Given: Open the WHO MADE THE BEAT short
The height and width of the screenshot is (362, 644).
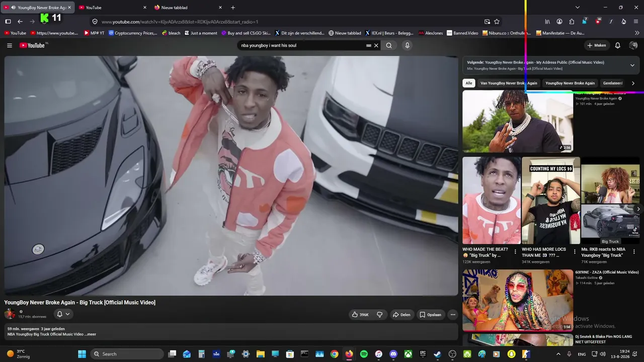Looking at the screenshot, I should pyautogui.click(x=492, y=201).
